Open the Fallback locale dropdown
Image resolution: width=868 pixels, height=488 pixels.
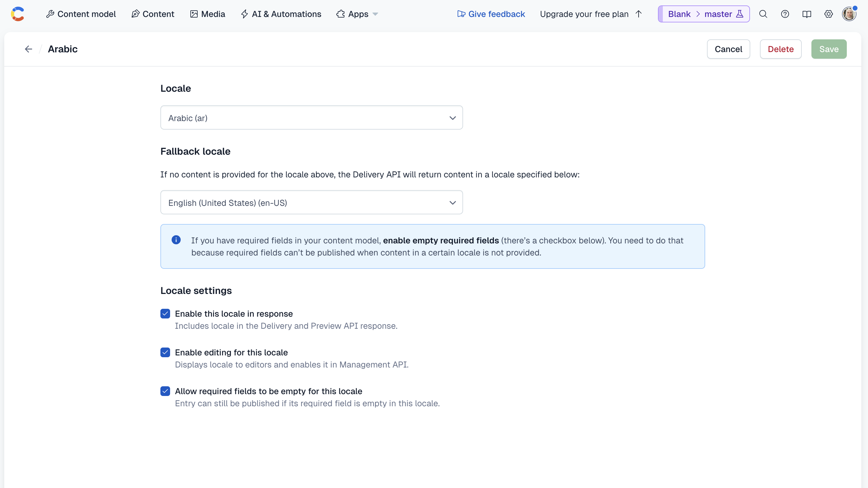click(311, 202)
